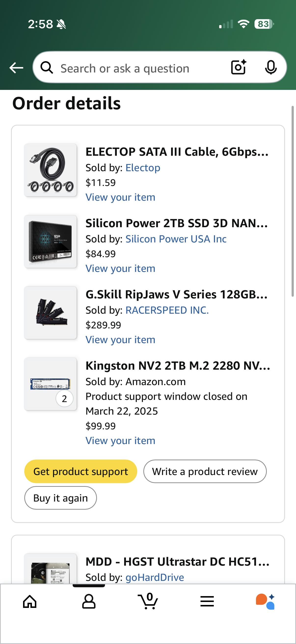Open the shopping cart icon
Image resolution: width=296 pixels, height=644 pixels.
(x=148, y=601)
